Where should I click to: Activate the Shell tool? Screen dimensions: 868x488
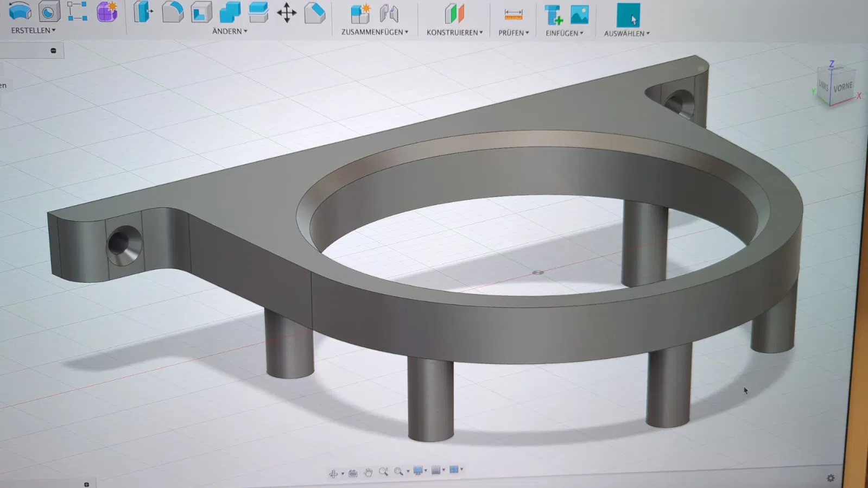[x=201, y=12]
